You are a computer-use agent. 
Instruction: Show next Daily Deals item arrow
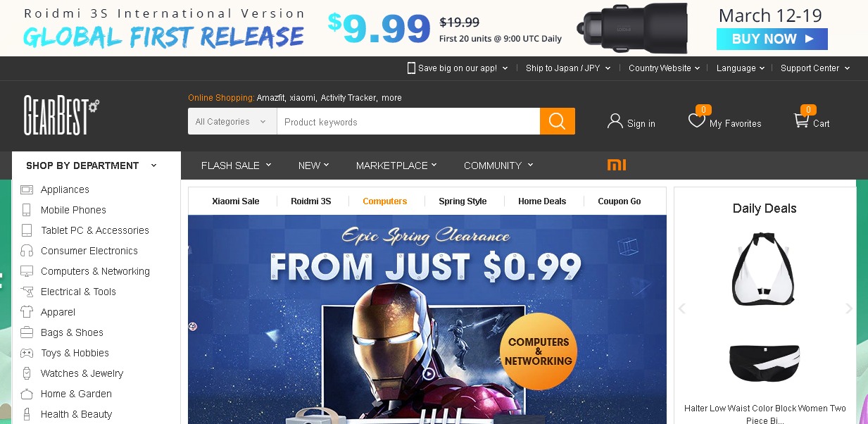(x=848, y=308)
